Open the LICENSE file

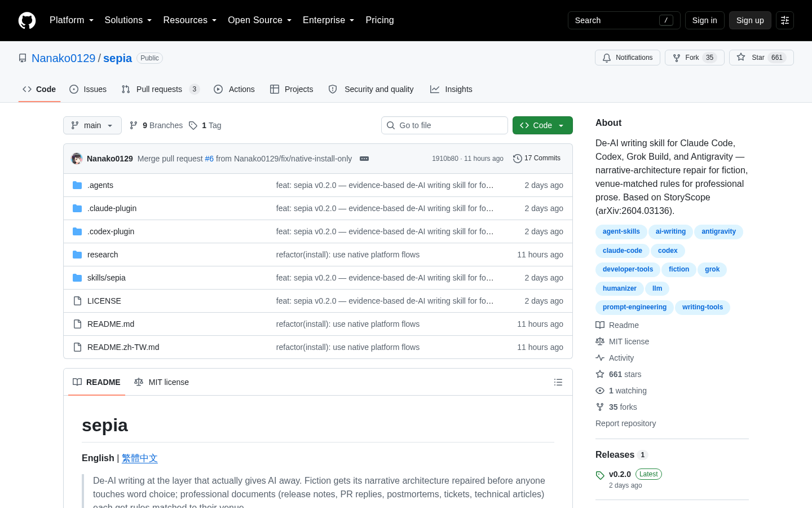(x=104, y=301)
